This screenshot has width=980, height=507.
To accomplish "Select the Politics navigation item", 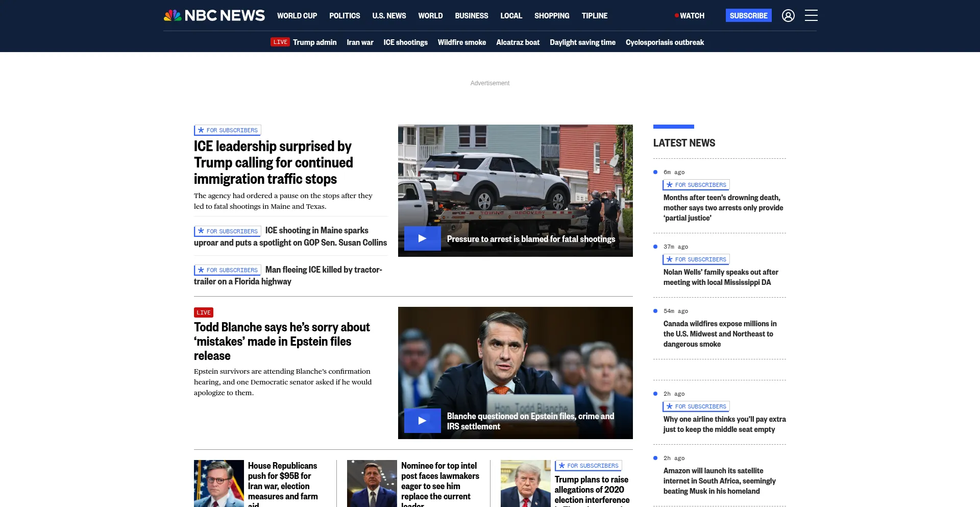I will click(x=345, y=16).
